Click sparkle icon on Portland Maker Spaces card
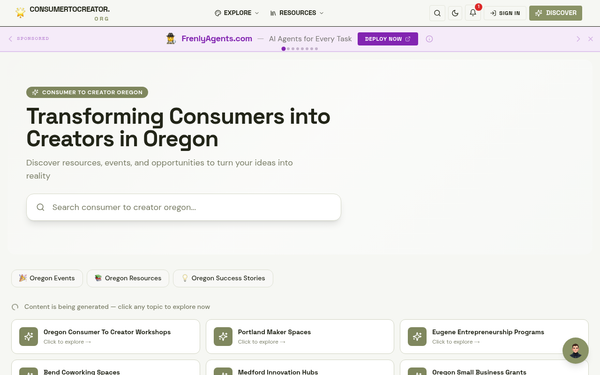The image size is (600, 375). click(x=223, y=336)
